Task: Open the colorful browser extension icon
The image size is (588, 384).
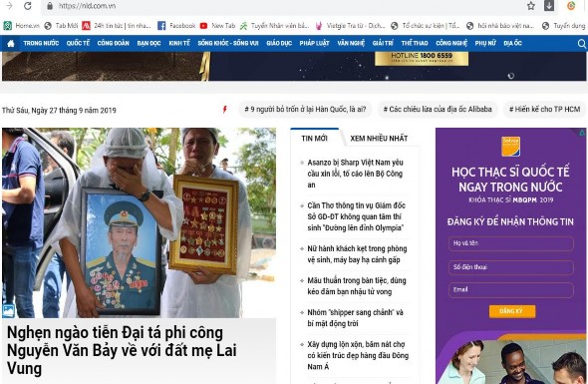Action: coord(571,6)
